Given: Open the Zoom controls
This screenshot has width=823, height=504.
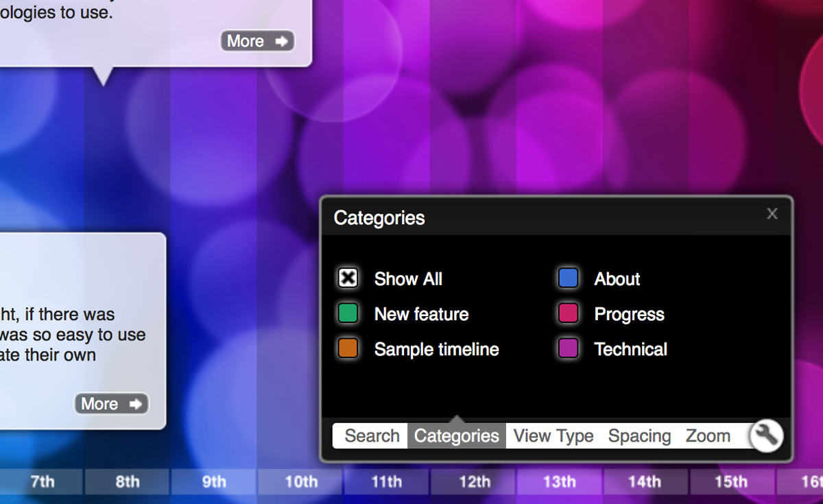Looking at the screenshot, I should tap(708, 435).
